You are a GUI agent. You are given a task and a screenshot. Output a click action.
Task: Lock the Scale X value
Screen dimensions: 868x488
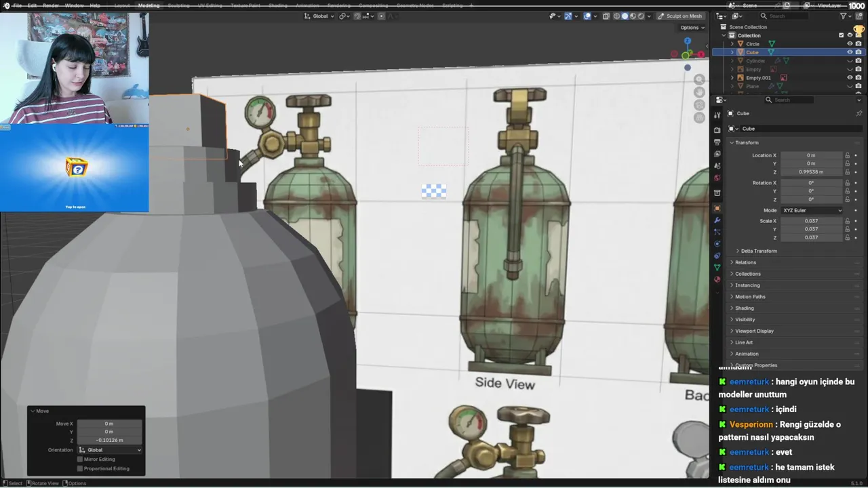tap(847, 221)
